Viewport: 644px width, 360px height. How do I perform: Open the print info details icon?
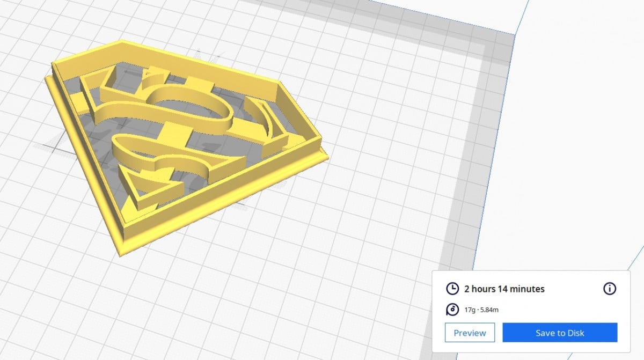click(x=610, y=289)
